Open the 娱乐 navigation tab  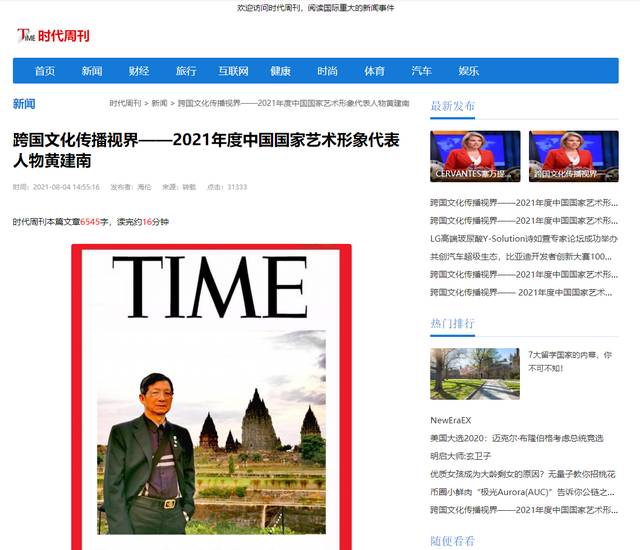468,71
